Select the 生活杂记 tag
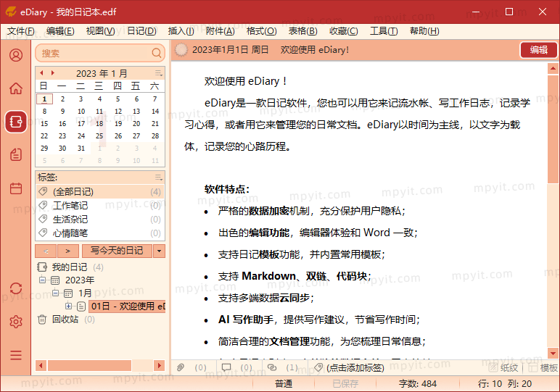560x392 pixels. (x=100, y=220)
